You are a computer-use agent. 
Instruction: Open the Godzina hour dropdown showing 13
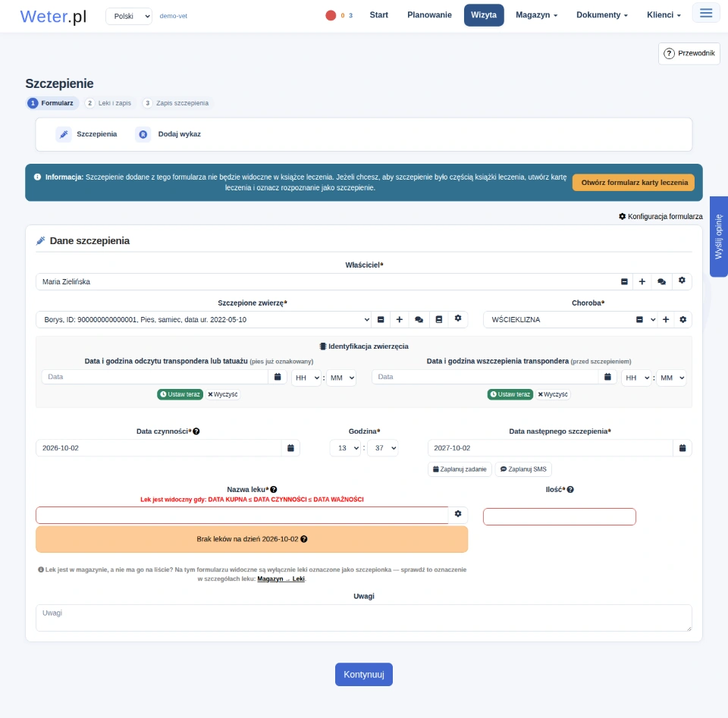coord(345,448)
